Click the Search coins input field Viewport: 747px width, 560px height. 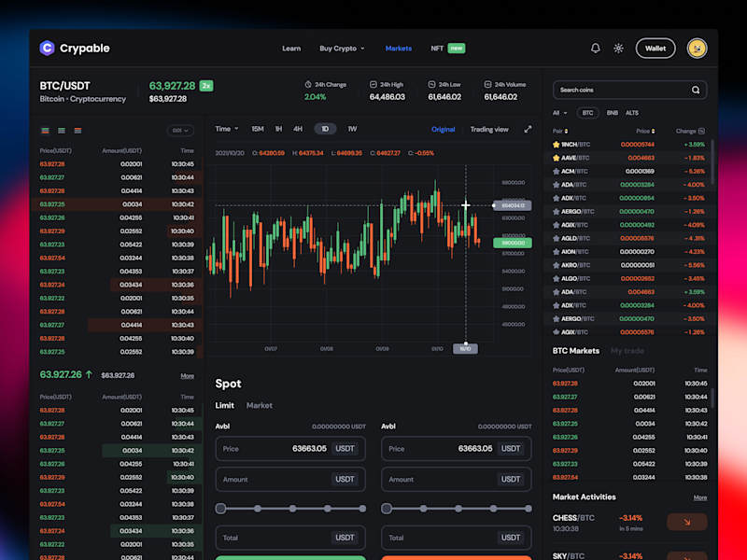tap(629, 90)
